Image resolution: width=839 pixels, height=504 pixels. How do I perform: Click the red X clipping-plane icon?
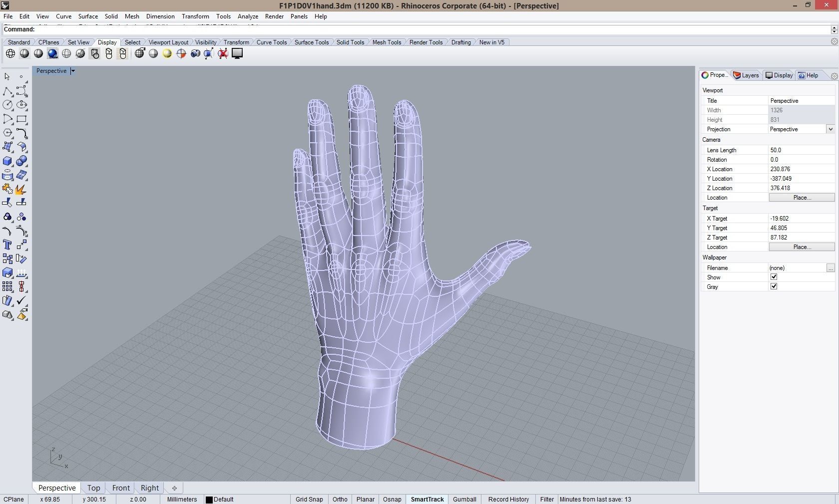click(x=223, y=53)
